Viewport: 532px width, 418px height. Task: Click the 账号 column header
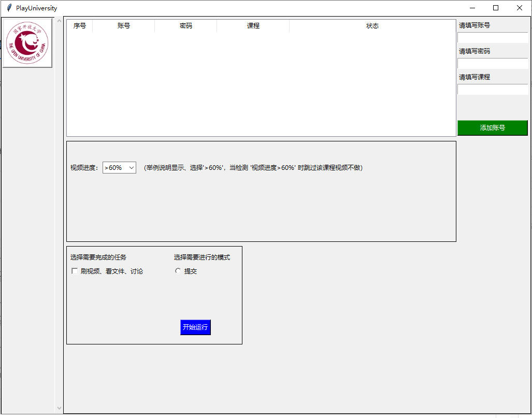[123, 26]
